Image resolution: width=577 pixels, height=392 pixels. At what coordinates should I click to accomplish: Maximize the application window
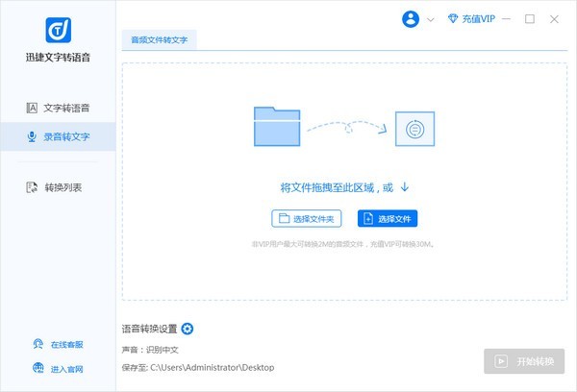click(530, 18)
